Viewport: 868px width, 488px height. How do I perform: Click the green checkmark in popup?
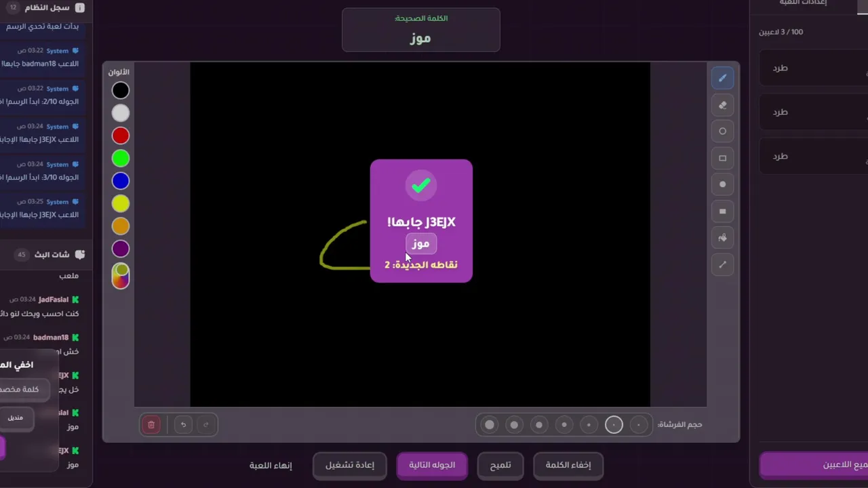421,185
